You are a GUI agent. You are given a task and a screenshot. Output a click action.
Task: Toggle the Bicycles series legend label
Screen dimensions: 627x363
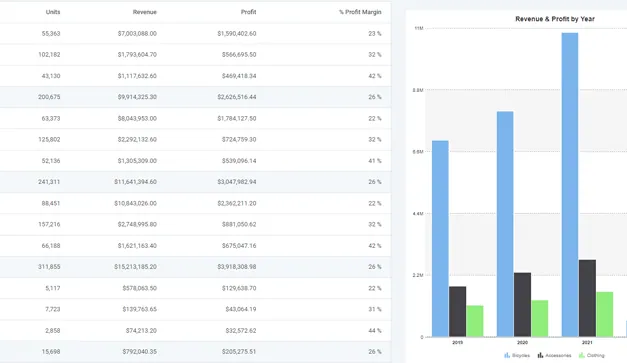coord(521,355)
